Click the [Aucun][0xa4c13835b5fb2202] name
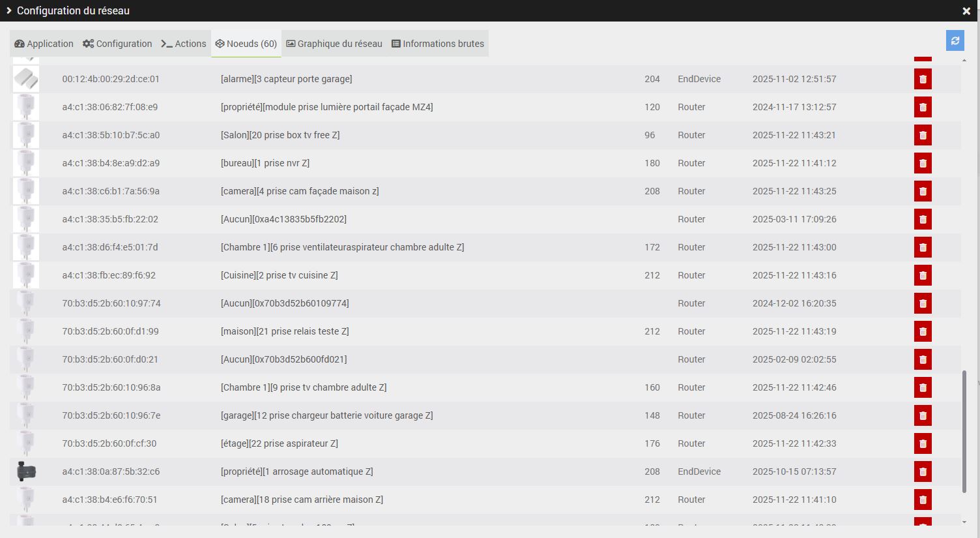 (283, 219)
